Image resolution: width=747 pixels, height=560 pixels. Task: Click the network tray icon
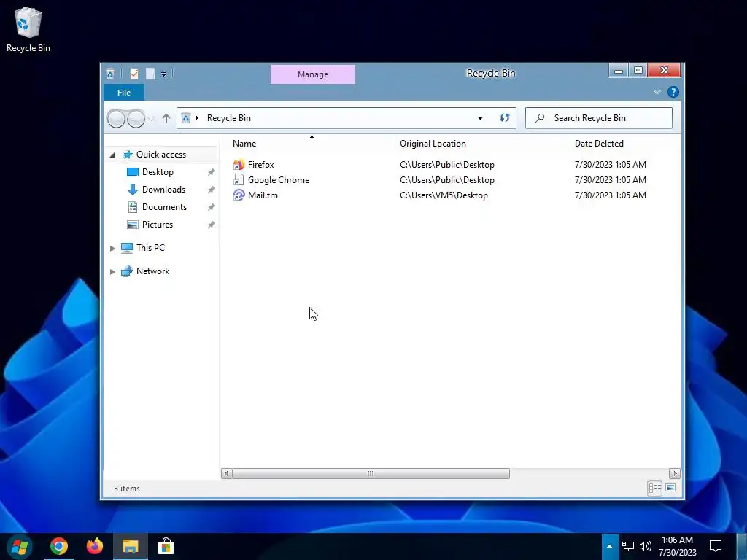pos(628,547)
